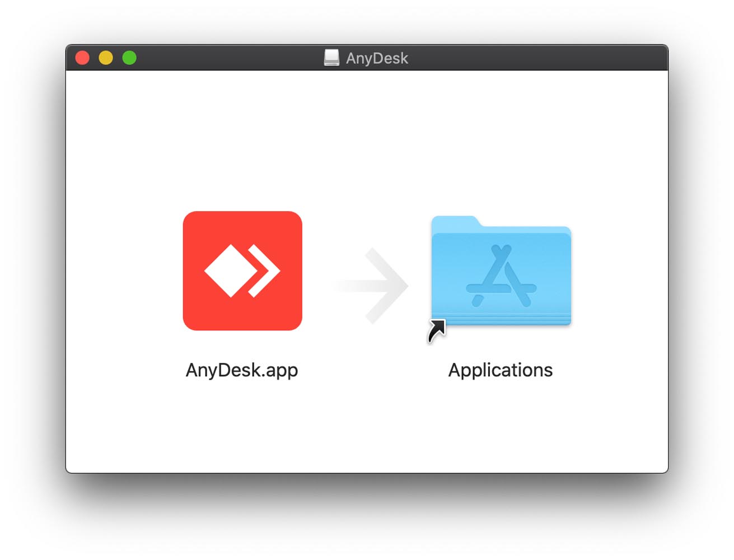Image resolution: width=734 pixels, height=560 pixels.
Task: Click the AnyDesk.app file name label
Action: [x=242, y=370]
